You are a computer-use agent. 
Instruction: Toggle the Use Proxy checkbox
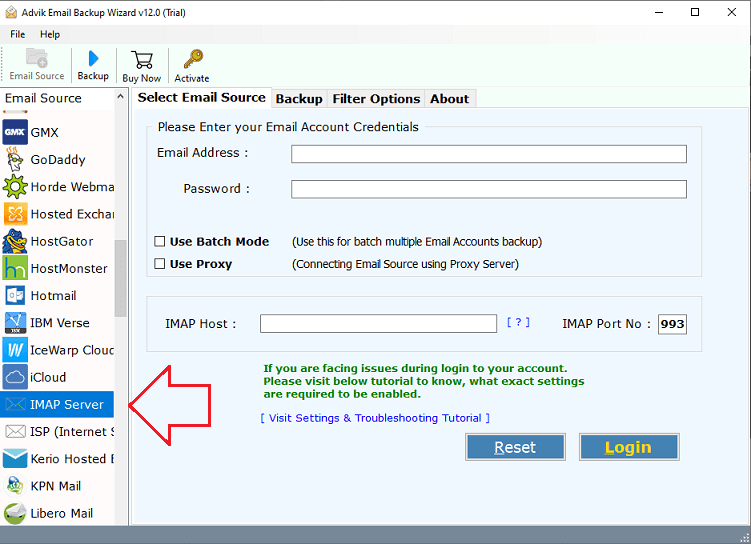coord(160,264)
